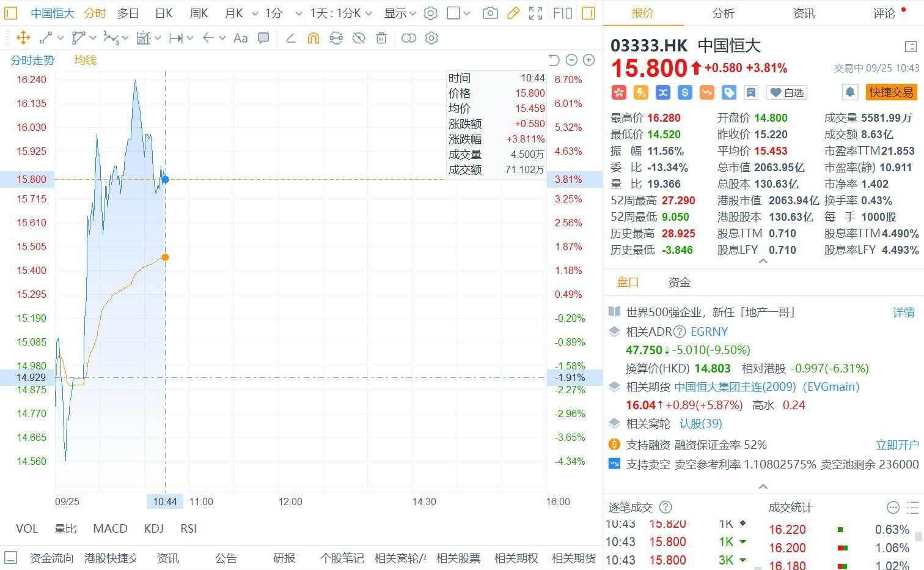Reset chart view with undo arrow

[x=554, y=60]
